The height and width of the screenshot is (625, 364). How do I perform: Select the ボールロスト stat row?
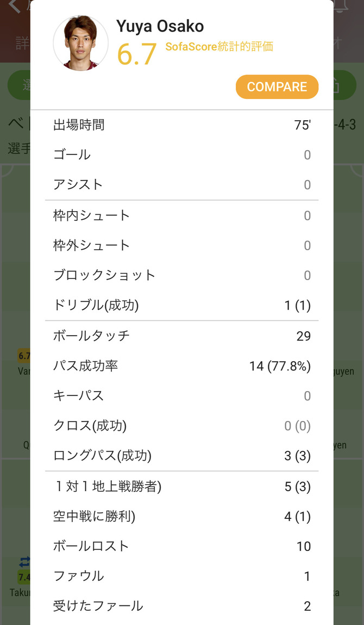point(182,546)
